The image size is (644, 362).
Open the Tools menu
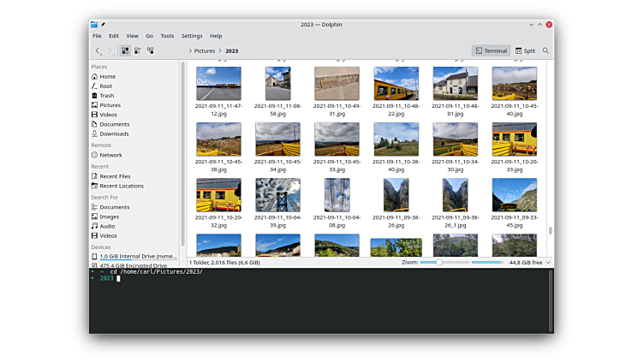click(x=167, y=36)
